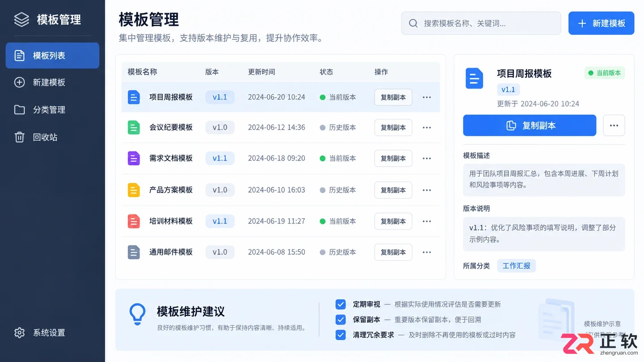Click the 当前版本 badge in detail panel
This screenshot has width=644, height=362.
point(605,73)
